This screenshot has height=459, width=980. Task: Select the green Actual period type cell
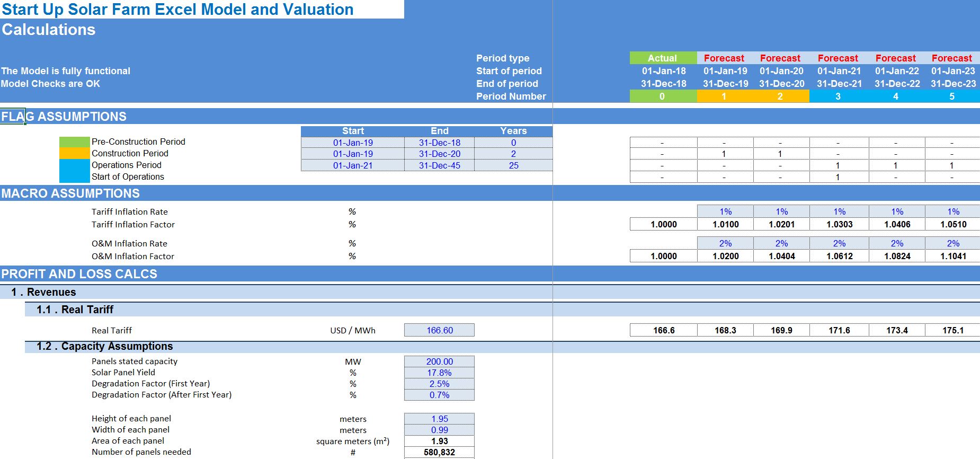663,58
